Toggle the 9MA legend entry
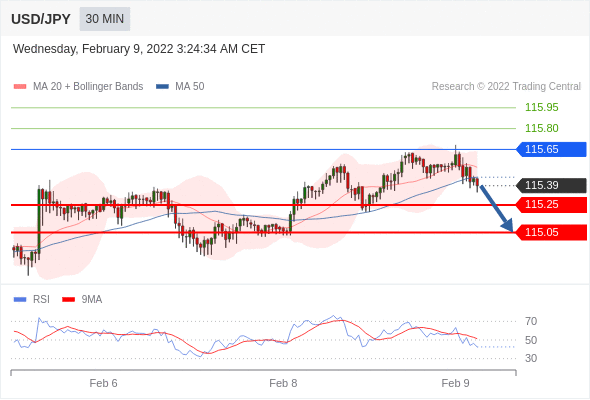The width and height of the screenshot is (590, 400). pyautogui.click(x=82, y=300)
